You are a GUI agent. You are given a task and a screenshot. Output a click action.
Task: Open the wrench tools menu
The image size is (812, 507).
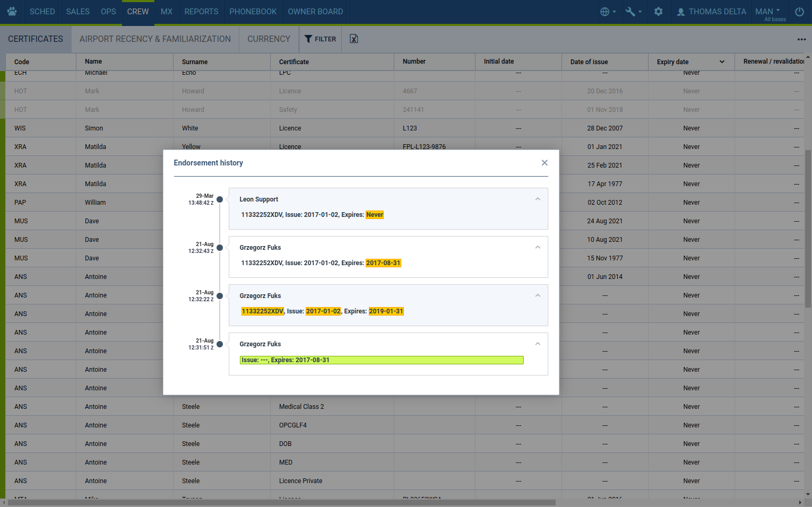633,12
